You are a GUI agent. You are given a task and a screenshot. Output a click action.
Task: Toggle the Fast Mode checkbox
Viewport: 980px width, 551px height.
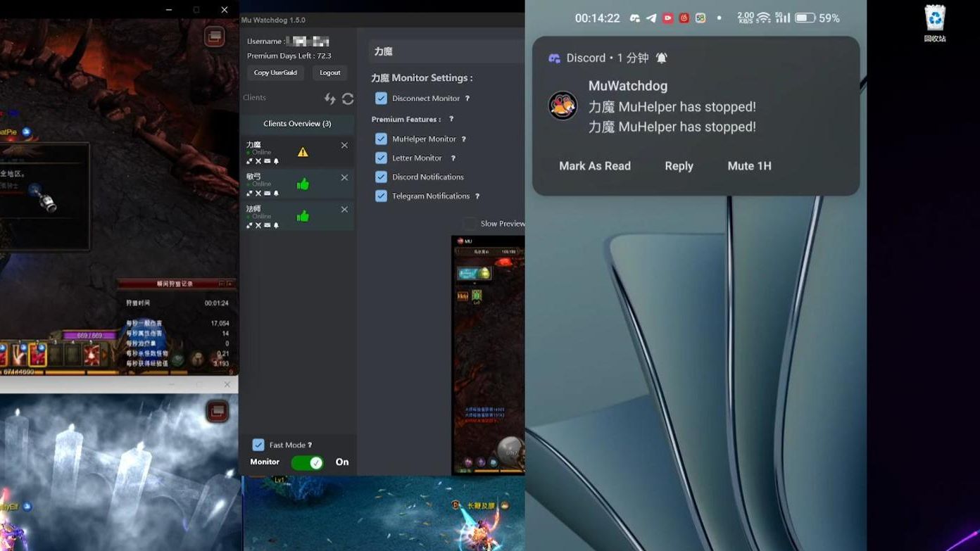(x=258, y=445)
